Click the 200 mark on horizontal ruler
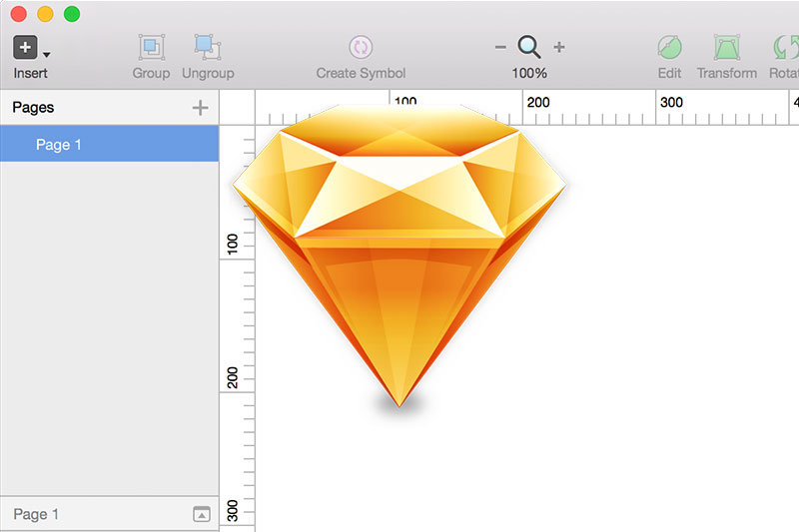This screenshot has width=799, height=532. pyautogui.click(x=538, y=103)
